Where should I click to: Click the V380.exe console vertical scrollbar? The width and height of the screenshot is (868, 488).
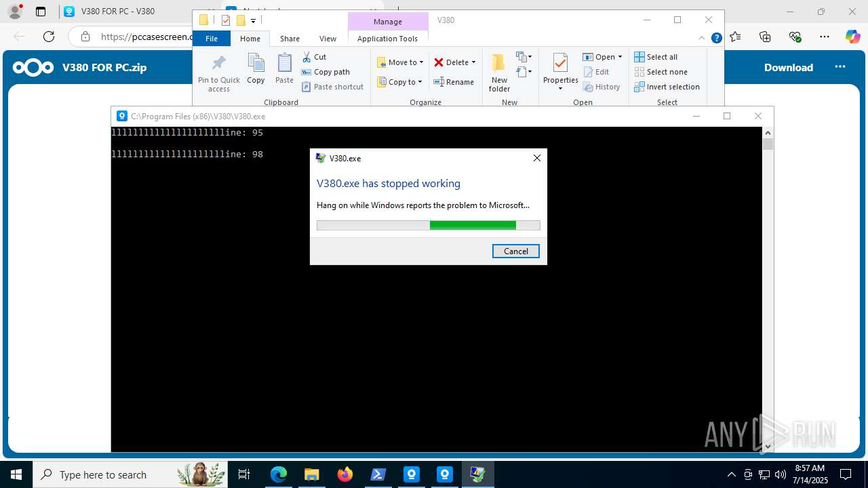(768, 289)
